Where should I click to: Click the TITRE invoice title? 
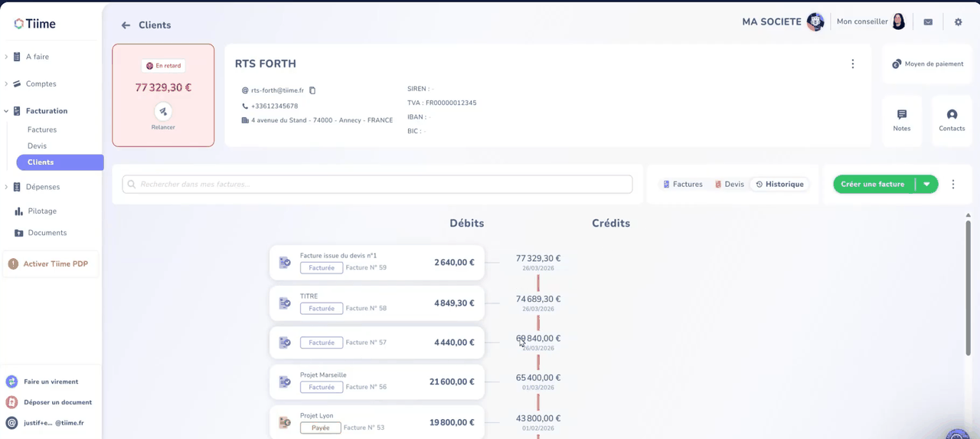click(x=309, y=296)
